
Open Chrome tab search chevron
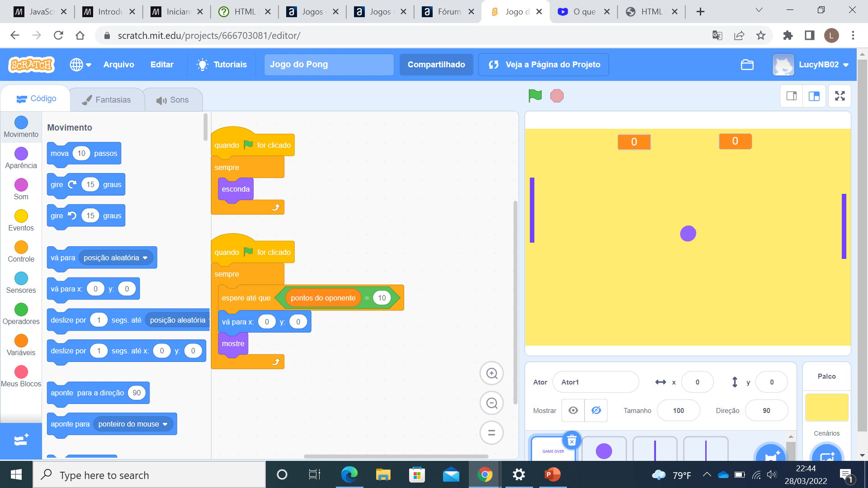[759, 10]
